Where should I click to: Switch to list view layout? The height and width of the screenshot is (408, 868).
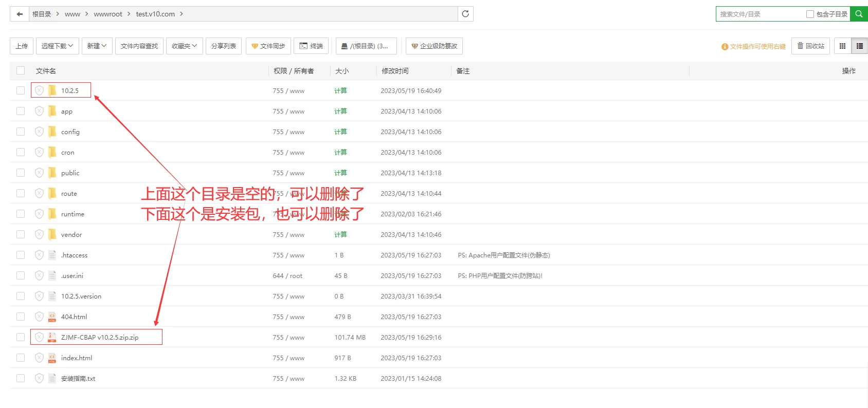pos(859,46)
